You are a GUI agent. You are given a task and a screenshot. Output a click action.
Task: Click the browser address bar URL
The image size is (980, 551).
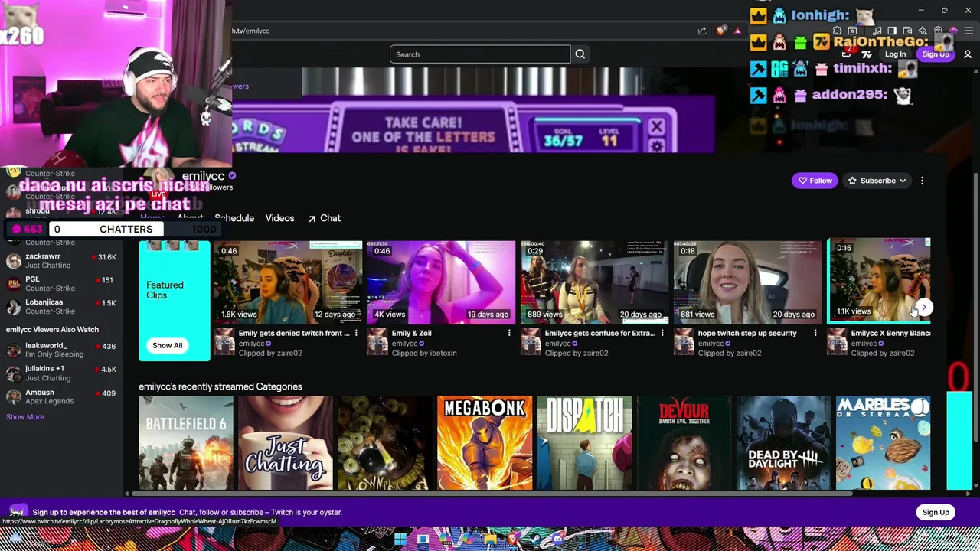pyautogui.click(x=251, y=31)
